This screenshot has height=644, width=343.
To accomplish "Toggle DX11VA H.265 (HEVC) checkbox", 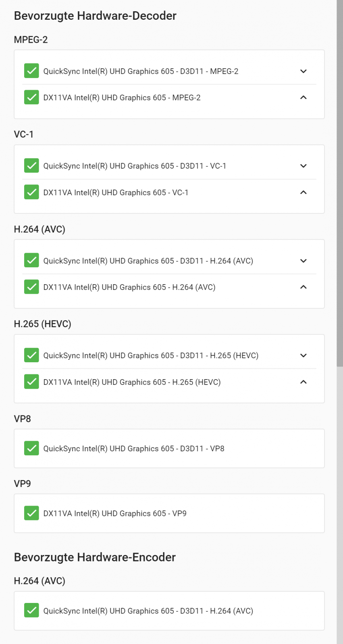I will [31, 382].
